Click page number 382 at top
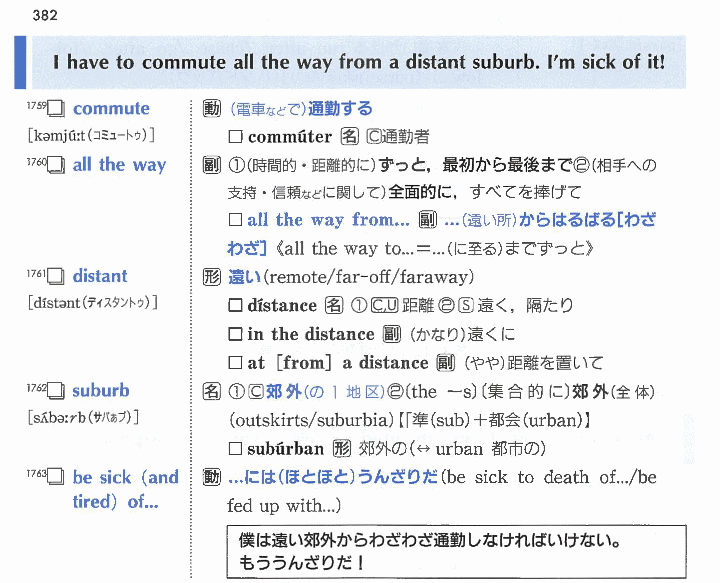The image size is (720, 583). click(44, 14)
